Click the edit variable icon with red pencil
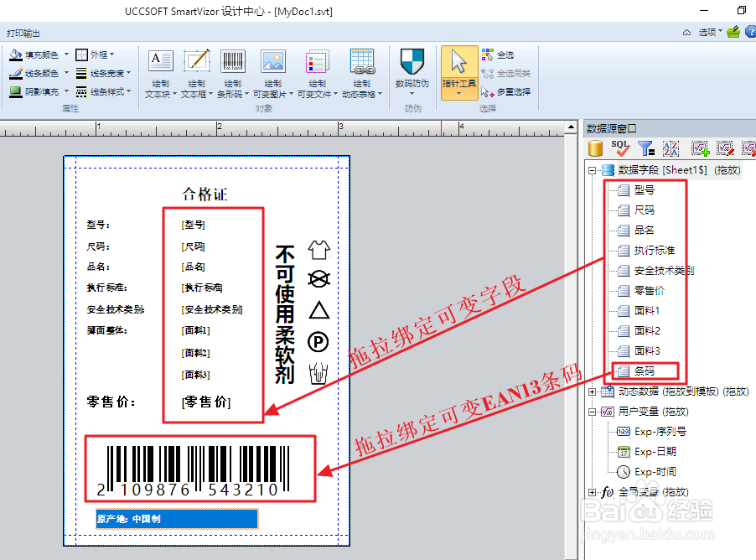The width and height of the screenshot is (756, 560). [725, 148]
